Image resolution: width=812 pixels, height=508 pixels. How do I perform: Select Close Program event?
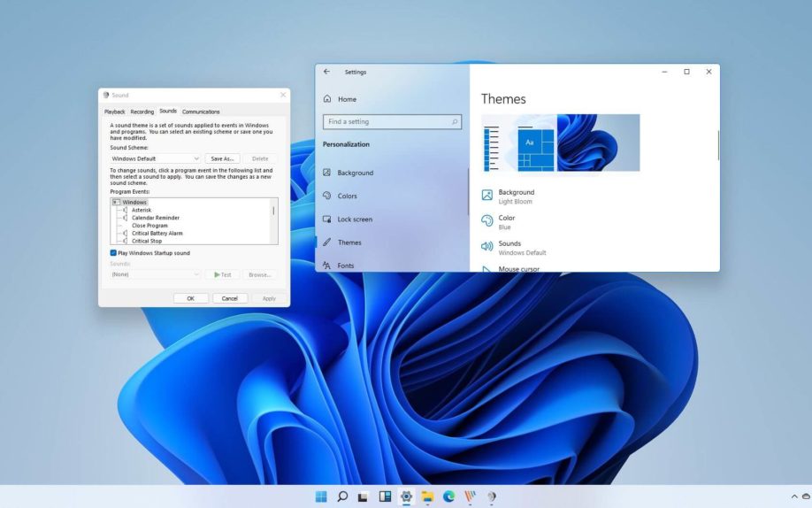point(149,226)
